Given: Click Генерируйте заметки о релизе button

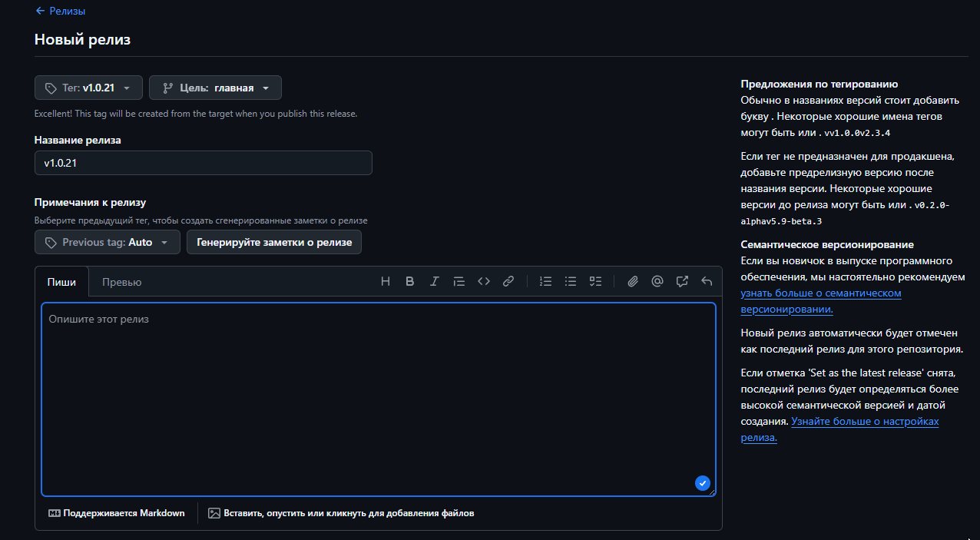Looking at the screenshot, I should (274, 242).
